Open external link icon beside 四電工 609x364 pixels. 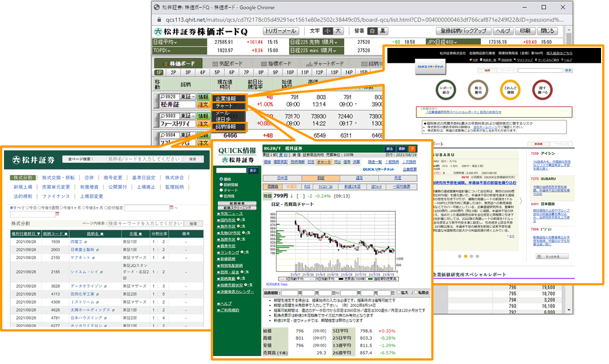(x=85, y=242)
